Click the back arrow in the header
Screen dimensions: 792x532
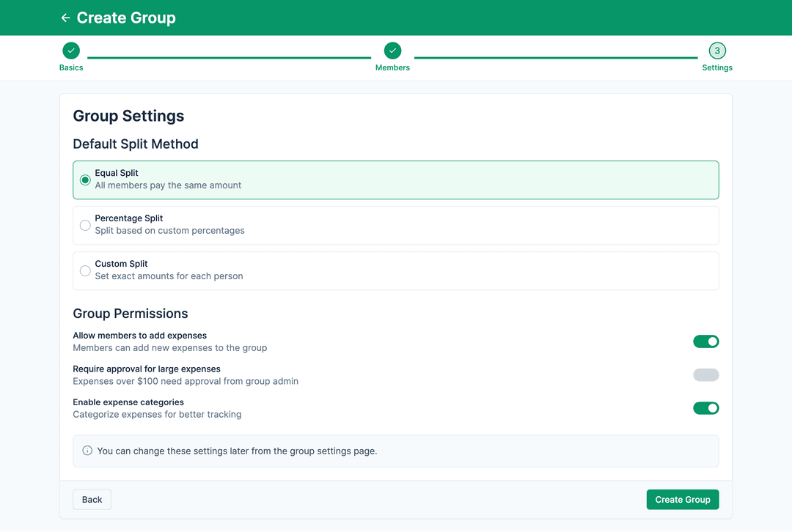click(x=65, y=18)
